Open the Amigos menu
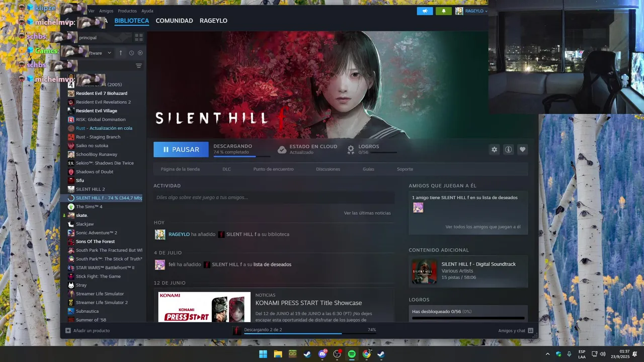 [x=106, y=11]
